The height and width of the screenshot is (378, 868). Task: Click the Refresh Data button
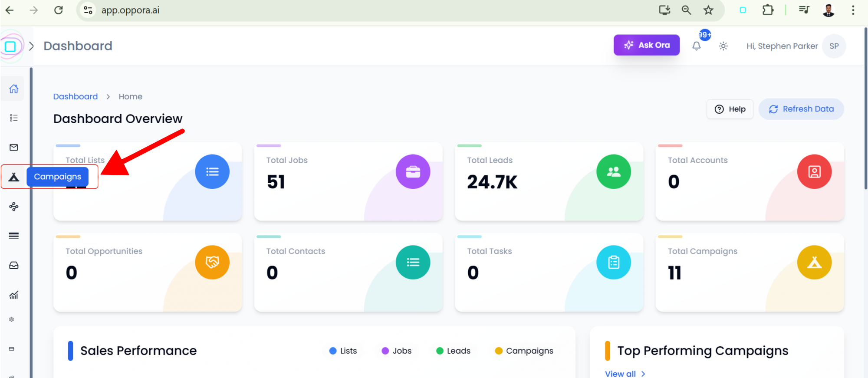[801, 109]
